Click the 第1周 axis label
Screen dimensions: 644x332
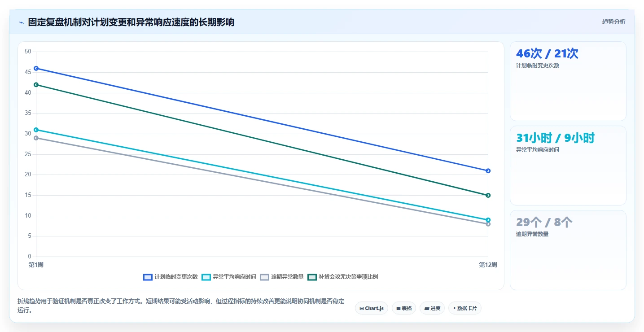click(x=36, y=265)
